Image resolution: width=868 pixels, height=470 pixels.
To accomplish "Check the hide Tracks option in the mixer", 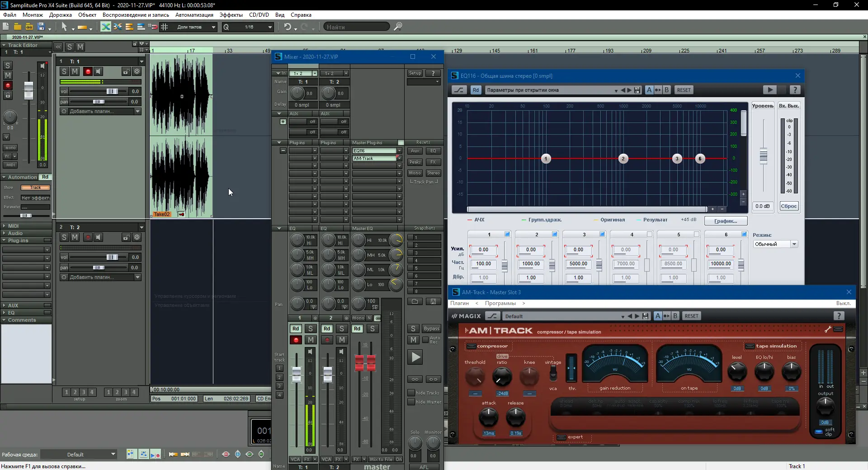I will click(411, 393).
